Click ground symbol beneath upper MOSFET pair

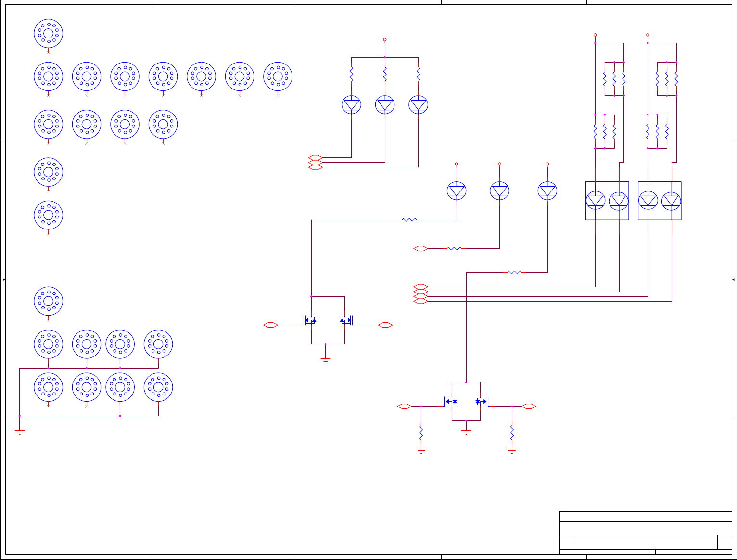coord(326,359)
